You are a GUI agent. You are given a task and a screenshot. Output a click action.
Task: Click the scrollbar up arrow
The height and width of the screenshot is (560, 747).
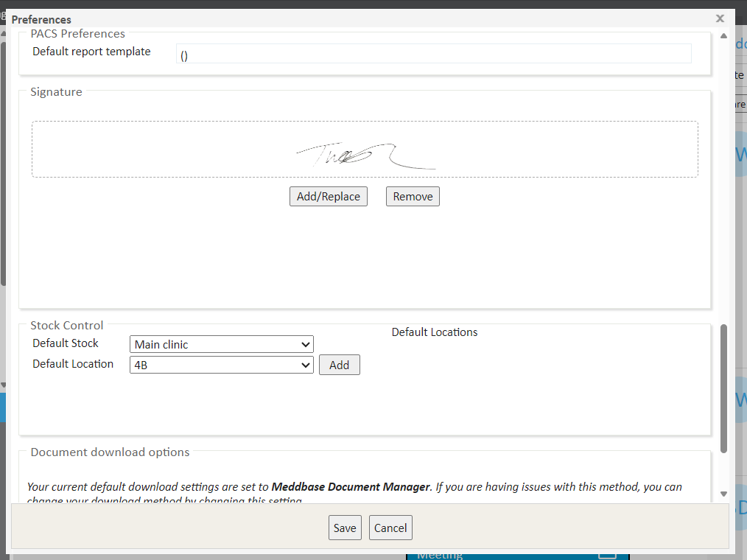point(723,36)
